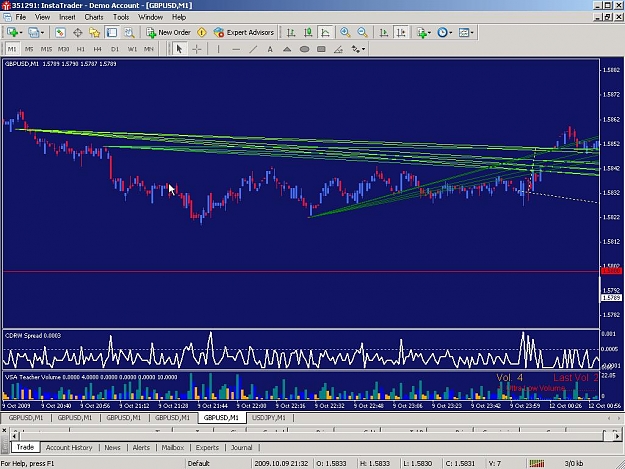Switch to the USDJPY,M1 chart tab
This screenshot has width=625, height=469.
click(269, 418)
